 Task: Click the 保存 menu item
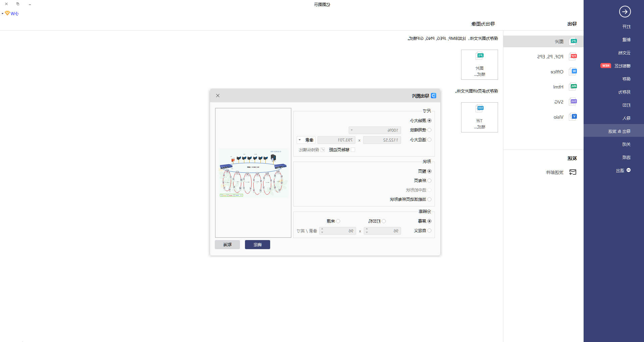pos(626,79)
